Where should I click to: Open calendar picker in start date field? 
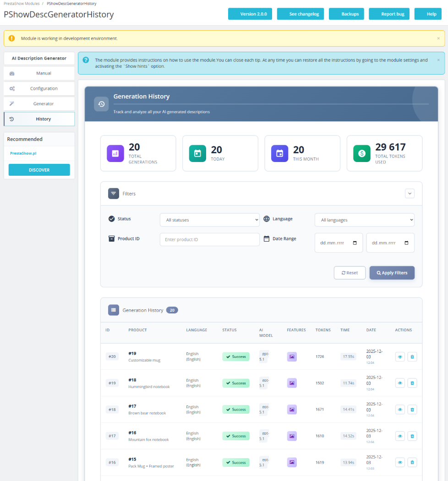(x=355, y=243)
